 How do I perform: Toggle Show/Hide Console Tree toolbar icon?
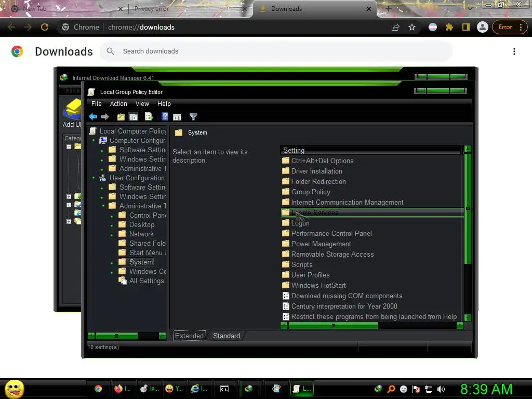[134, 117]
